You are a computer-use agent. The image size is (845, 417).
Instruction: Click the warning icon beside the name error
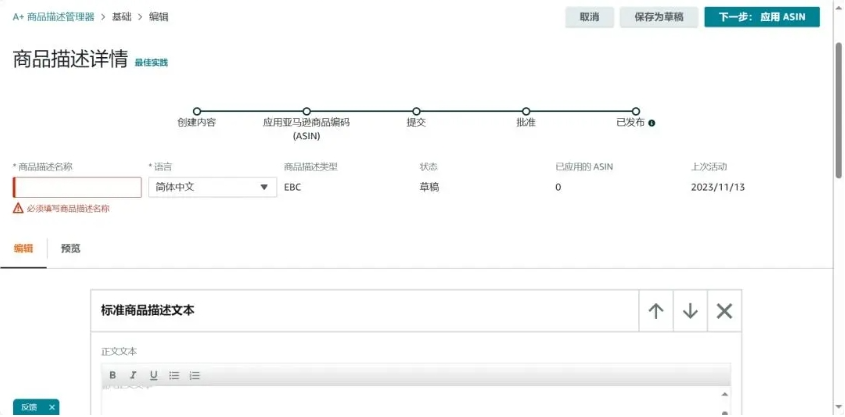tap(18, 208)
